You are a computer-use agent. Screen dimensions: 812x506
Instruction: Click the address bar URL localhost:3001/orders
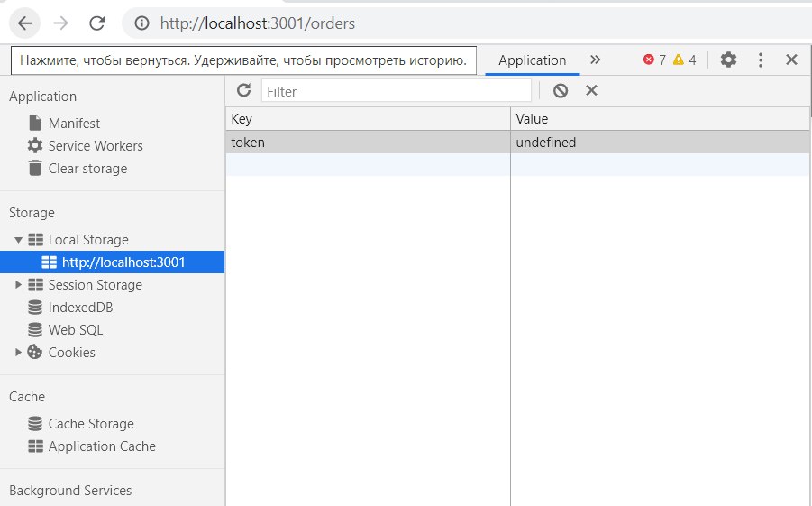click(x=258, y=23)
